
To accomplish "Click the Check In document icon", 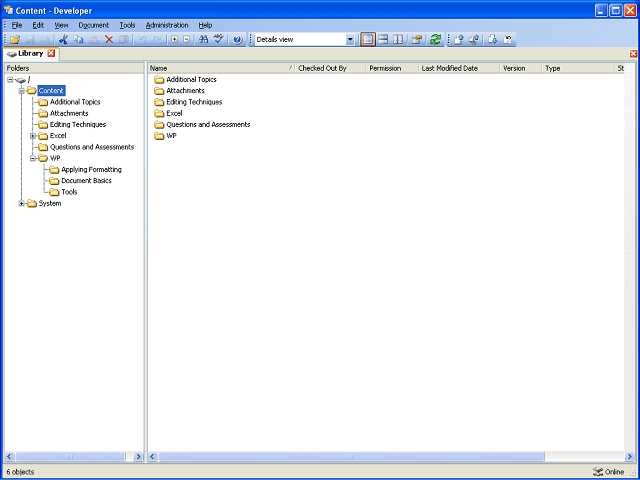I will [x=459, y=40].
